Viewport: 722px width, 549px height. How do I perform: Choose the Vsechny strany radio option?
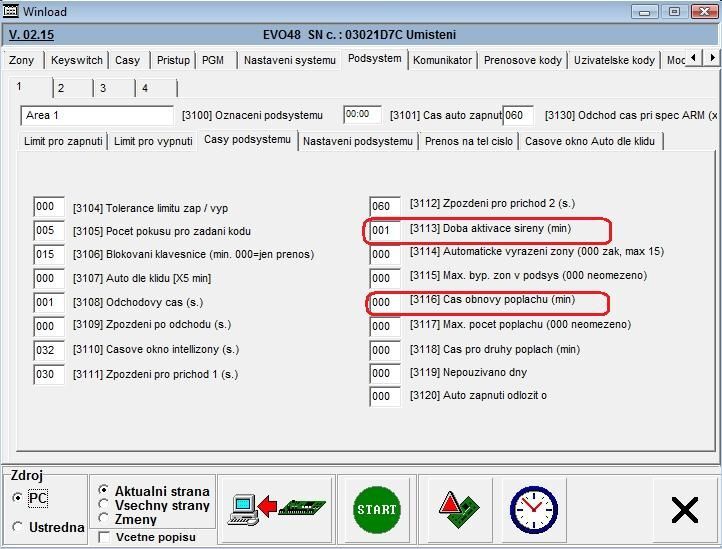[104, 506]
